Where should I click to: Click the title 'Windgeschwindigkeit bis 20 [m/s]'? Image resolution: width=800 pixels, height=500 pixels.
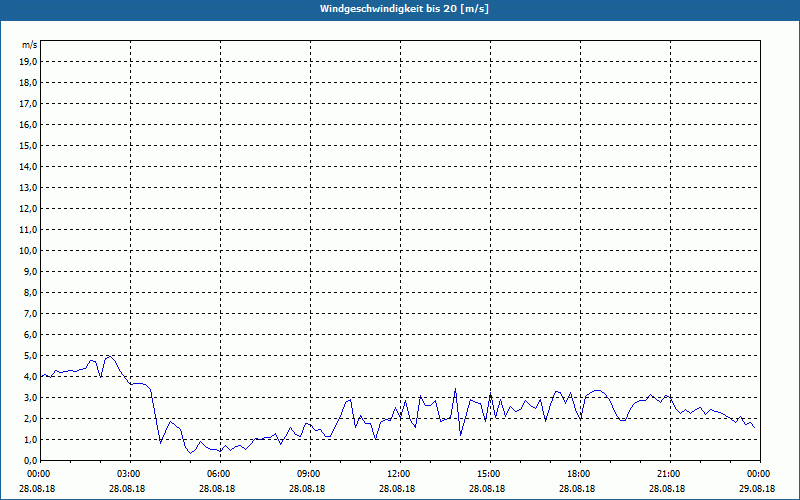pyautogui.click(x=404, y=9)
